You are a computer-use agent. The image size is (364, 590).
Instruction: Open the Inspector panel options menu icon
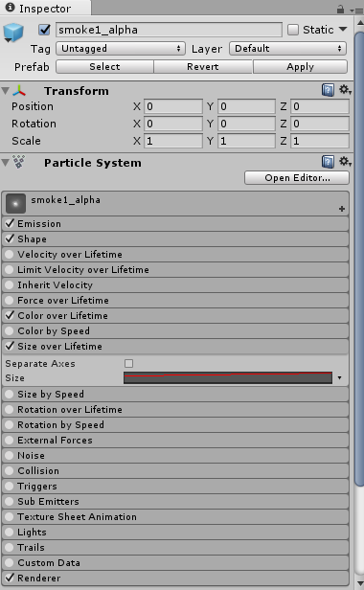tap(356, 11)
